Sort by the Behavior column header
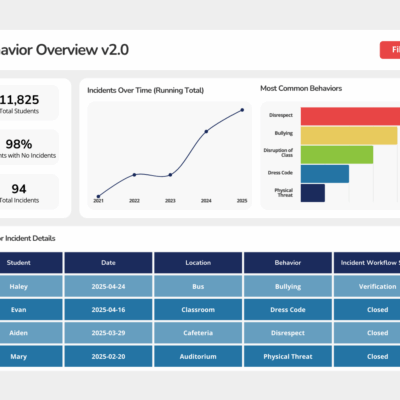 tap(288, 263)
